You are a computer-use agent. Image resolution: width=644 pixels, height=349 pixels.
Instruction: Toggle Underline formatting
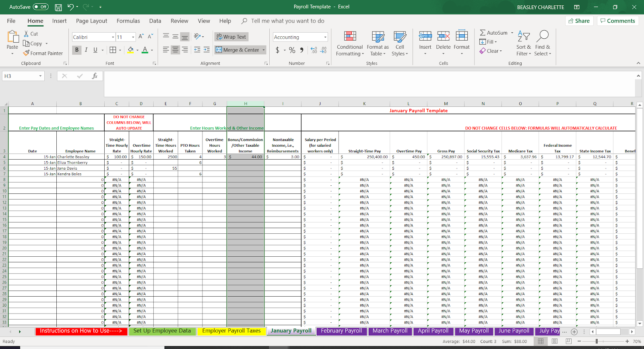coord(95,50)
